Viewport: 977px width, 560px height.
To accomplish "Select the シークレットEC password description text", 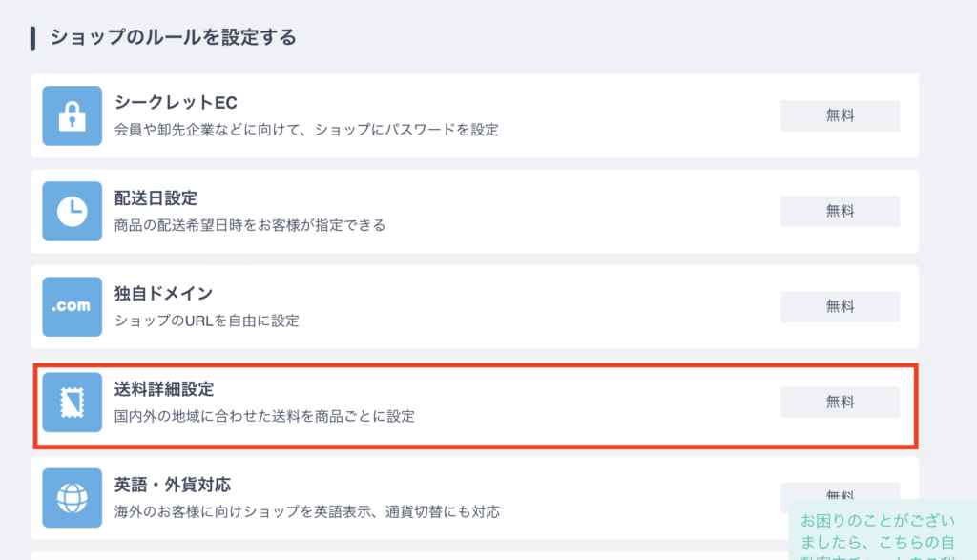I will pyautogui.click(x=306, y=130).
